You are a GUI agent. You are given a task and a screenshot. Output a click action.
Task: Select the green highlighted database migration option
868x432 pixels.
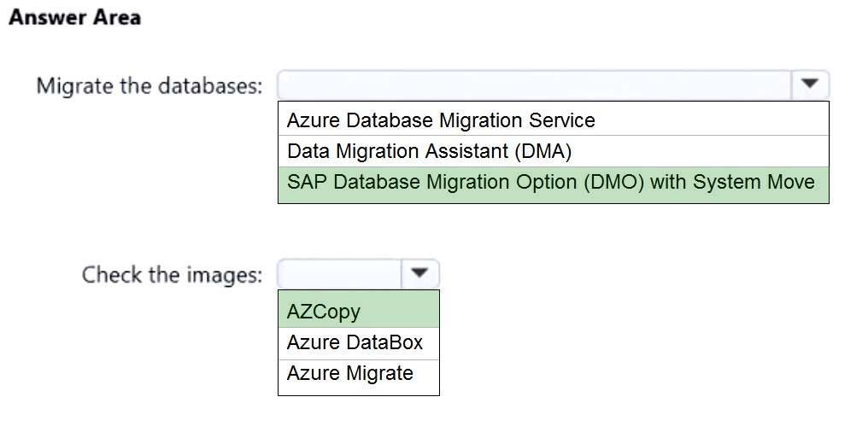[x=553, y=183]
